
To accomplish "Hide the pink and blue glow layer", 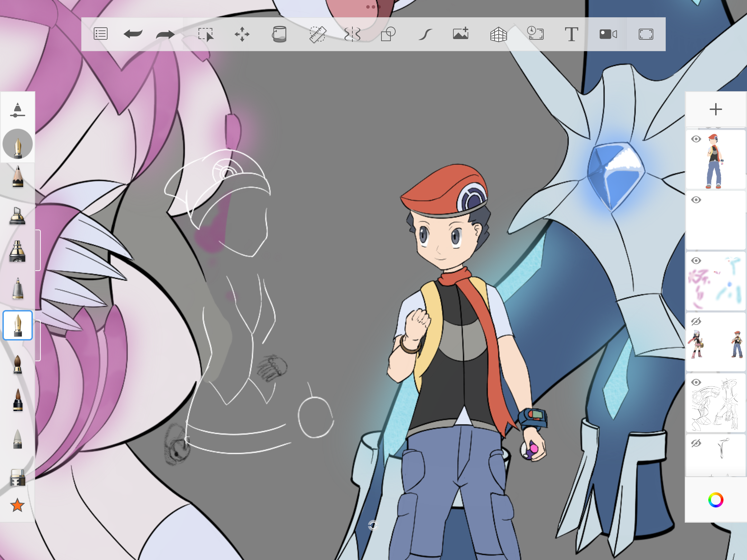I will coord(696,261).
